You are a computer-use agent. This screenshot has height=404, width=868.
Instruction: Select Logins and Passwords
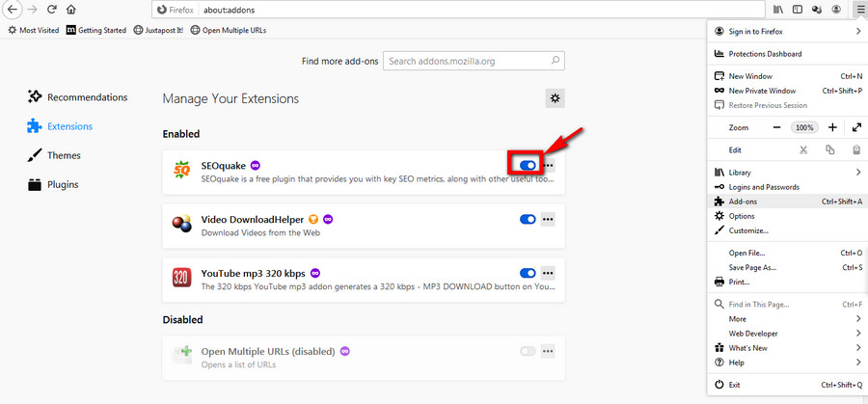tap(787, 187)
